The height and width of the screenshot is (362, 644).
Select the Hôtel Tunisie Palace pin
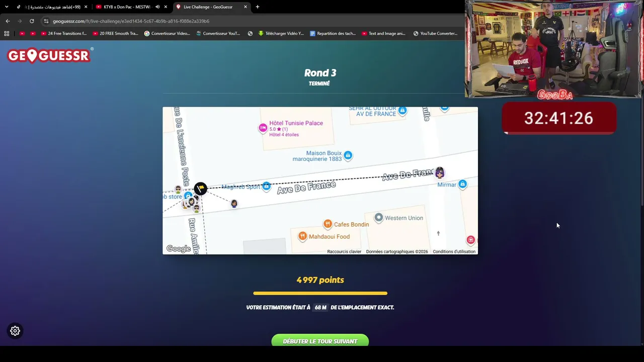(x=263, y=128)
